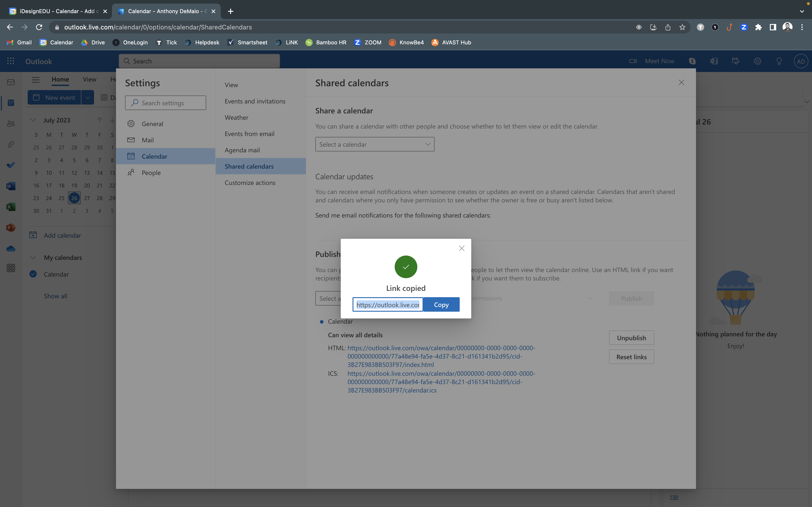Viewport: 812px width, 507px height.
Task: Open OneDrive cloud icon in rail
Action: pos(11,249)
